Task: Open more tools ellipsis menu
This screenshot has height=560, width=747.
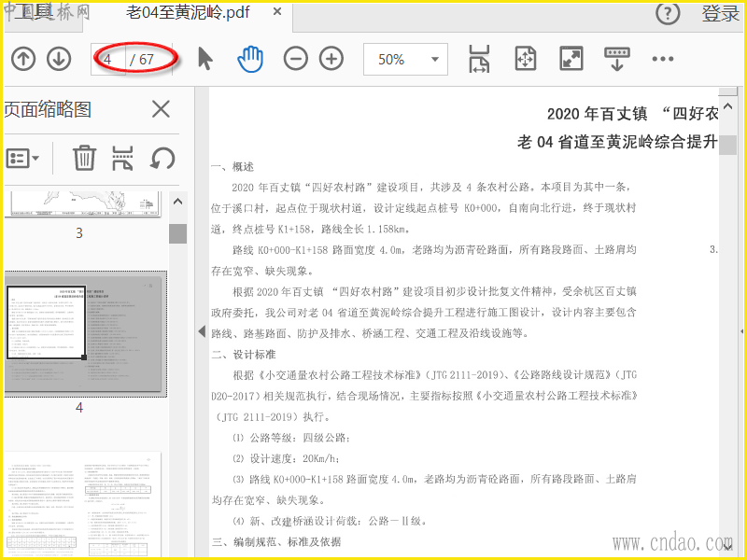Action: tap(663, 59)
